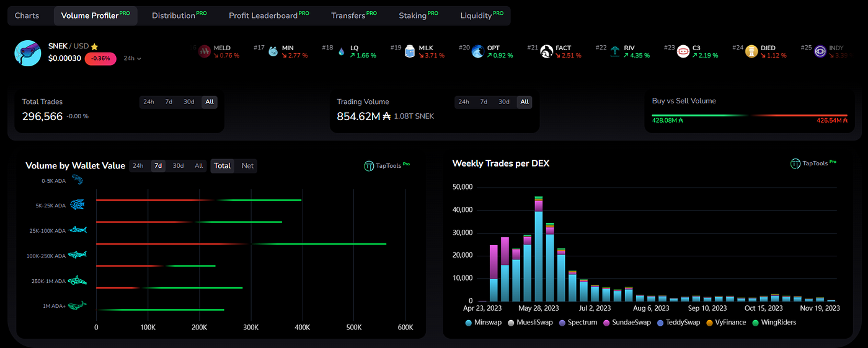Select 24h in Trading Volume card
Viewport: 868px width, 348px height.
[x=463, y=102]
